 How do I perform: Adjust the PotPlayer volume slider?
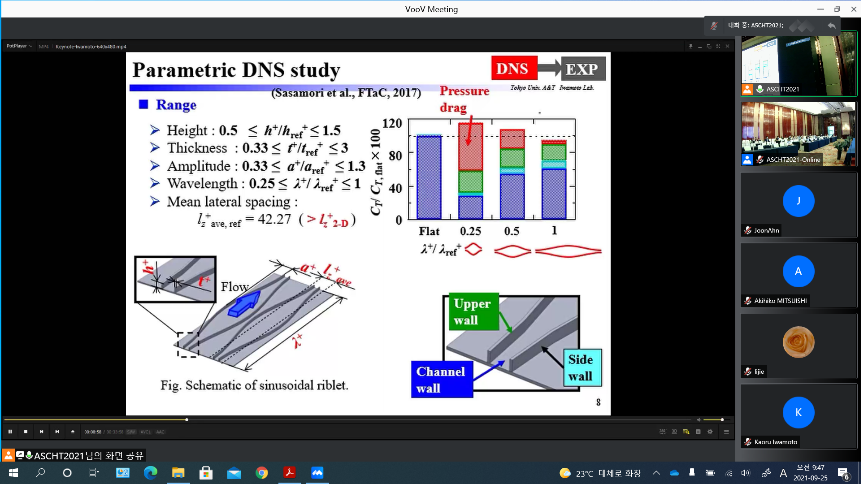722,420
